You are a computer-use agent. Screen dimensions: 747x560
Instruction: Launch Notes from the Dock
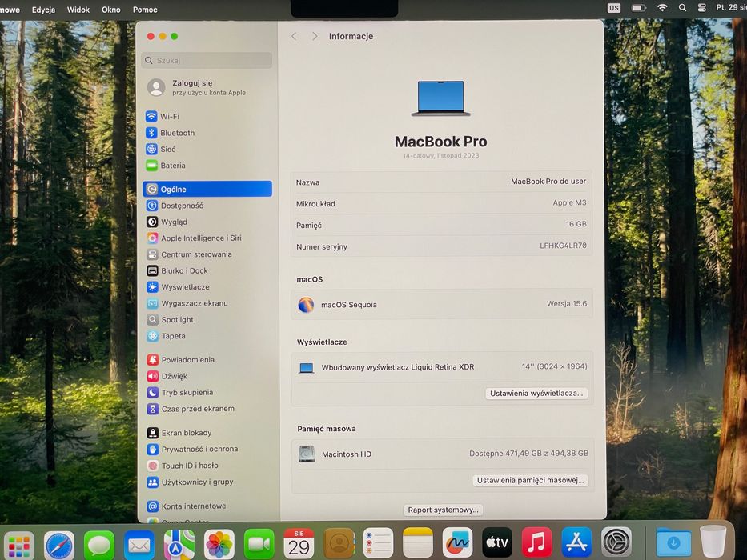coord(418,544)
